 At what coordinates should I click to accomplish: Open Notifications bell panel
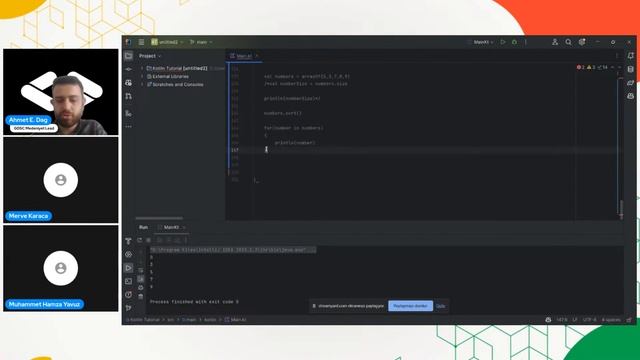(x=631, y=56)
